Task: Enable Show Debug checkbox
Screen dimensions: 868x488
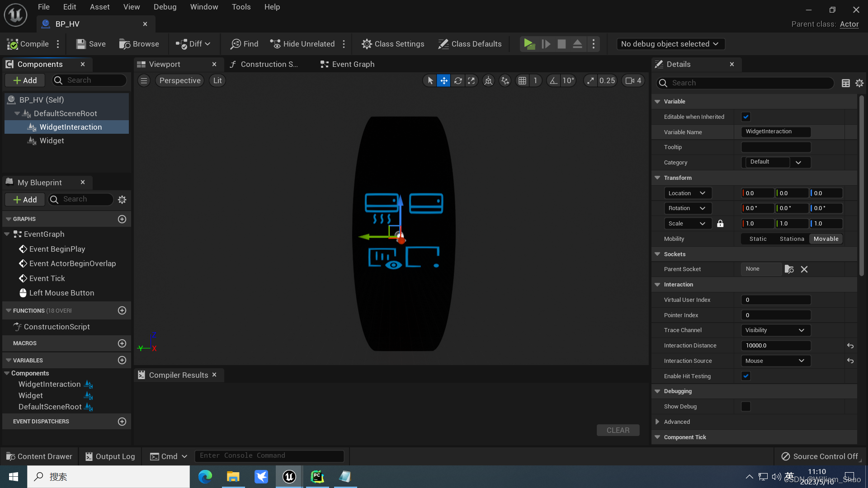Action: click(x=746, y=406)
